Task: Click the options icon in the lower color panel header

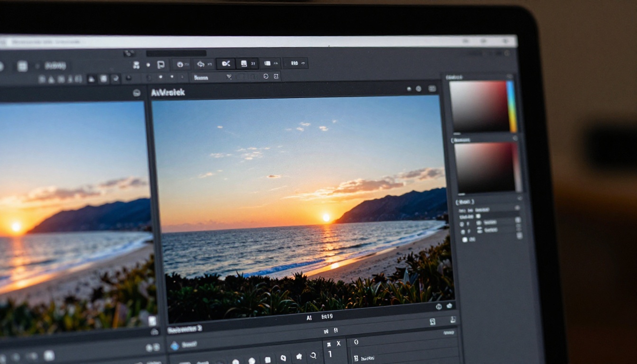Action: tap(515, 138)
